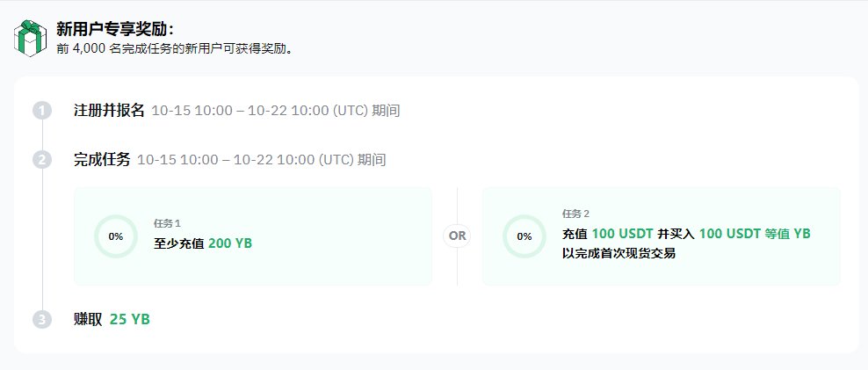The image size is (868, 370).
Task: Click the 完成任务 step title
Action: pyautogui.click(x=102, y=160)
